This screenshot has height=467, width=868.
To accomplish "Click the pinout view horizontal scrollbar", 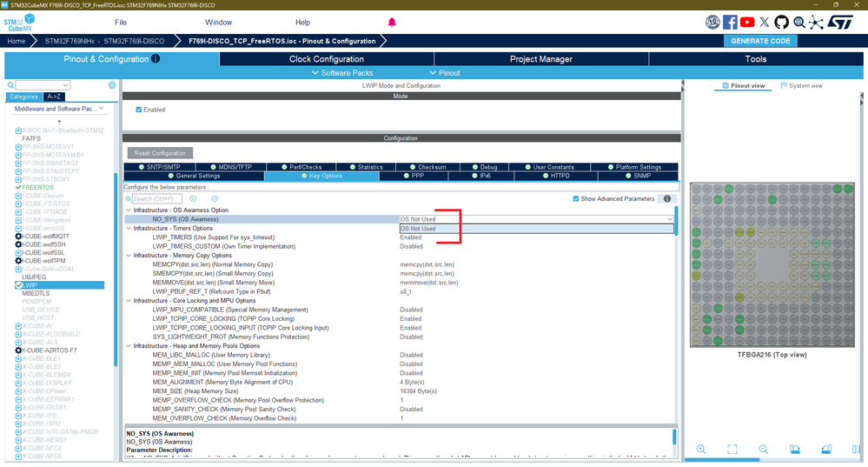I will click(722, 459).
